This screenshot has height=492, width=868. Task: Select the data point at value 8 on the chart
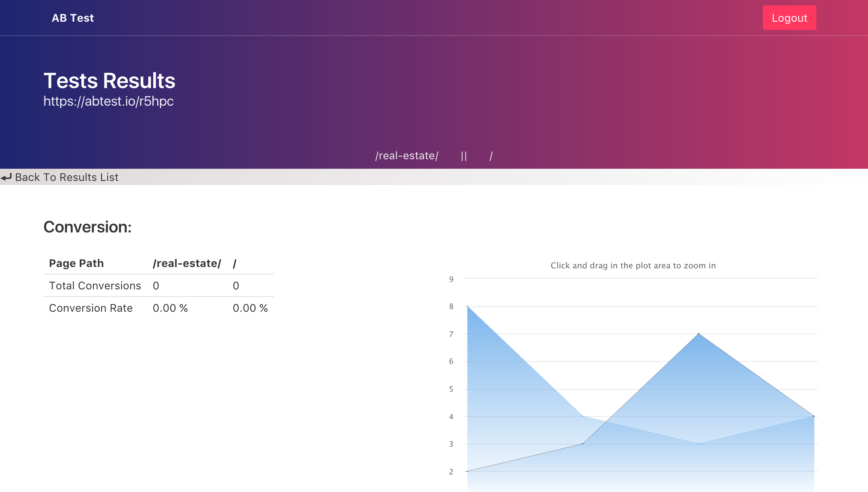coord(467,307)
